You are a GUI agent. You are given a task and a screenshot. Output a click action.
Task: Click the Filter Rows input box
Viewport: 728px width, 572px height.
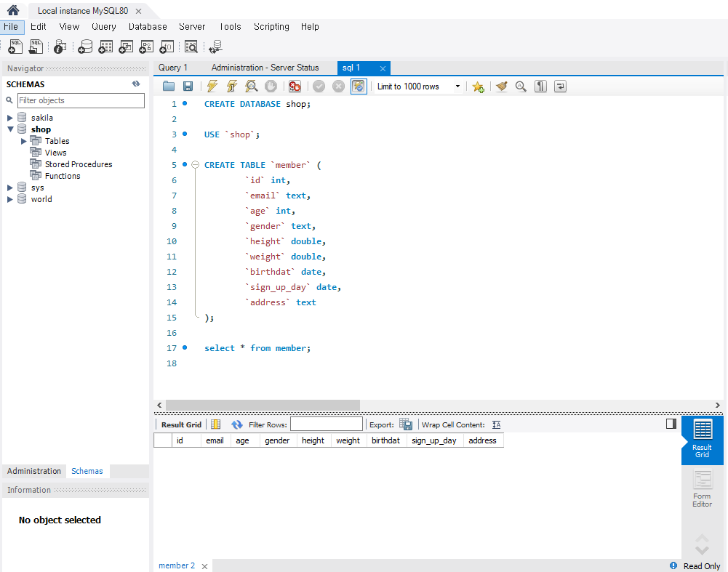pyautogui.click(x=327, y=424)
